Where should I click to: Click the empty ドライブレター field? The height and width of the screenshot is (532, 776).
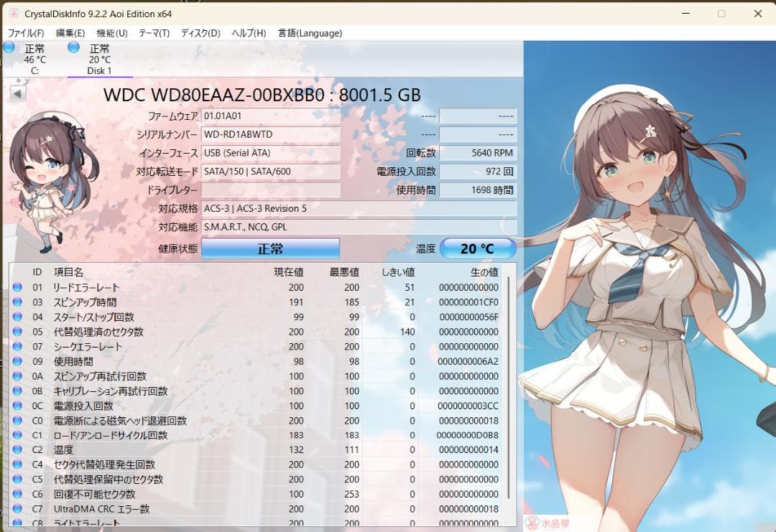pos(271,190)
